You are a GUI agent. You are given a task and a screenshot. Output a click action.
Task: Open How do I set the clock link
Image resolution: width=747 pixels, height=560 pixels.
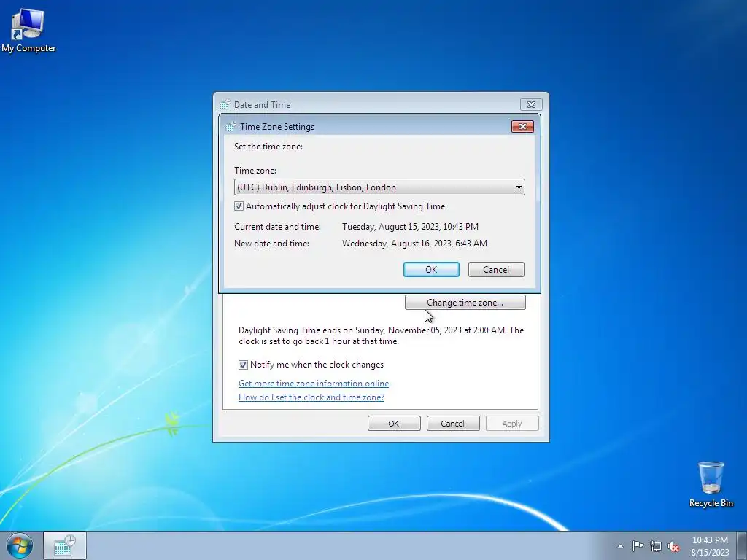coord(311,397)
